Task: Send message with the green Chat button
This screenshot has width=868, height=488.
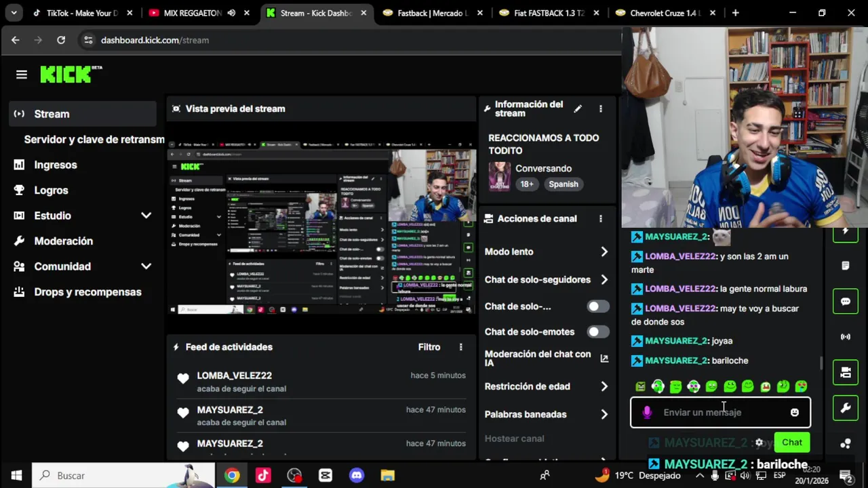Action: pos(791,443)
